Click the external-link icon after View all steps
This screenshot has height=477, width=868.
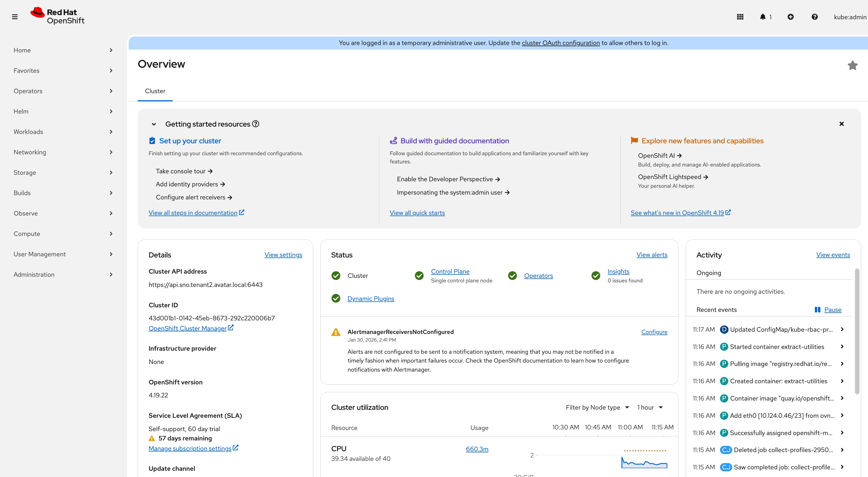tap(242, 212)
